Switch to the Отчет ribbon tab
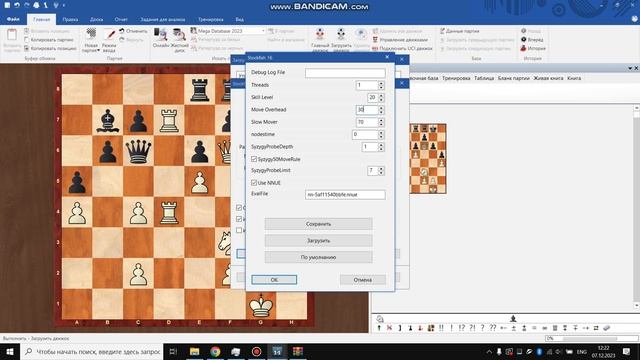This screenshot has height=360, width=640. click(x=121, y=19)
